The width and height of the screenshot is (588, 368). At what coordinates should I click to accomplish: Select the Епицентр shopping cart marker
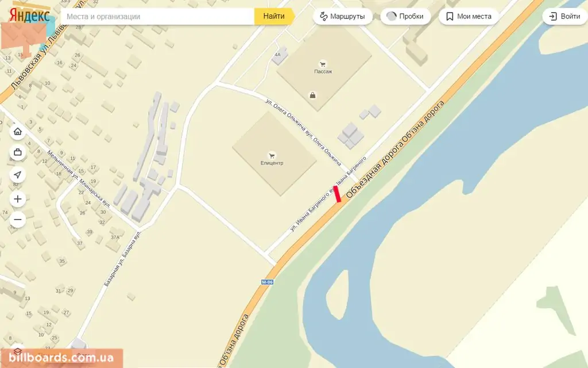click(272, 156)
